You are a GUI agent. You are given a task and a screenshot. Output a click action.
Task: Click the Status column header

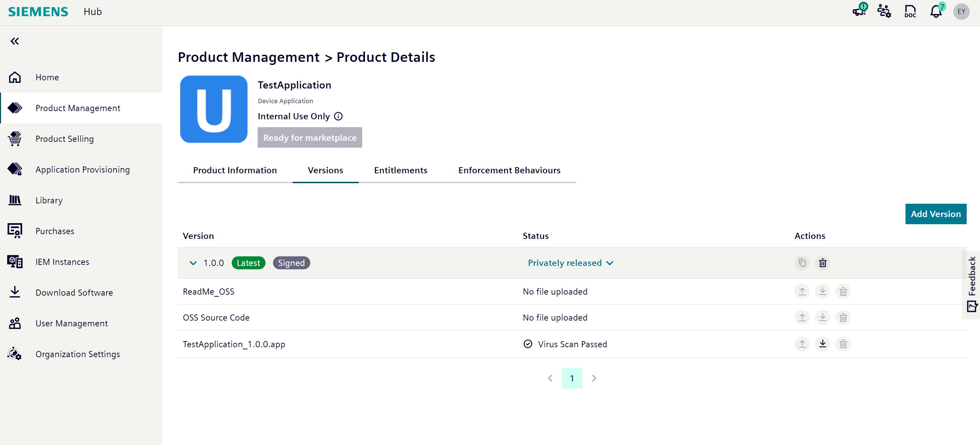click(535, 235)
